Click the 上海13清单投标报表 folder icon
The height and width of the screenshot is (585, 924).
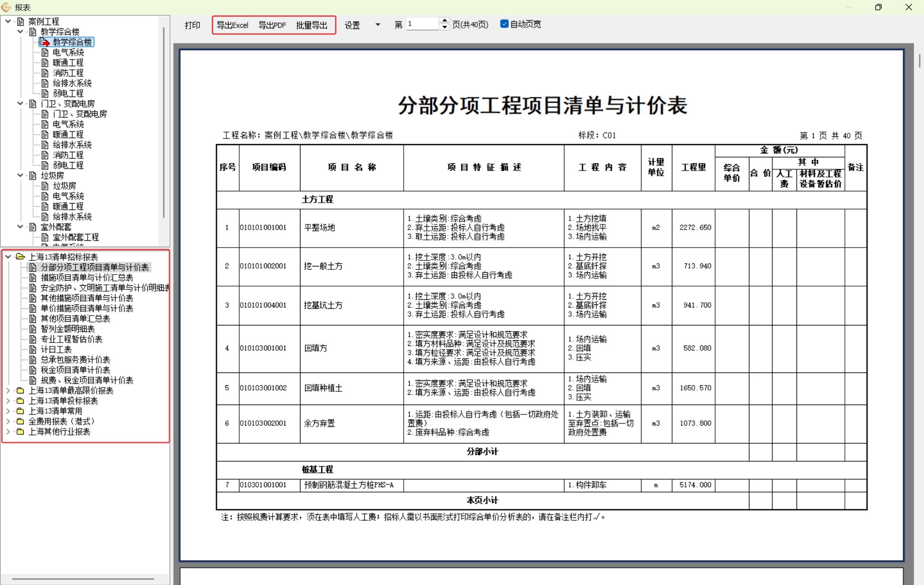tap(20, 400)
